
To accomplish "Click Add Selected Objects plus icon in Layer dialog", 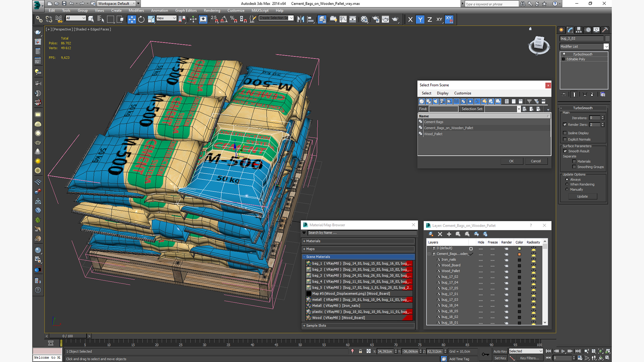I will (x=449, y=234).
